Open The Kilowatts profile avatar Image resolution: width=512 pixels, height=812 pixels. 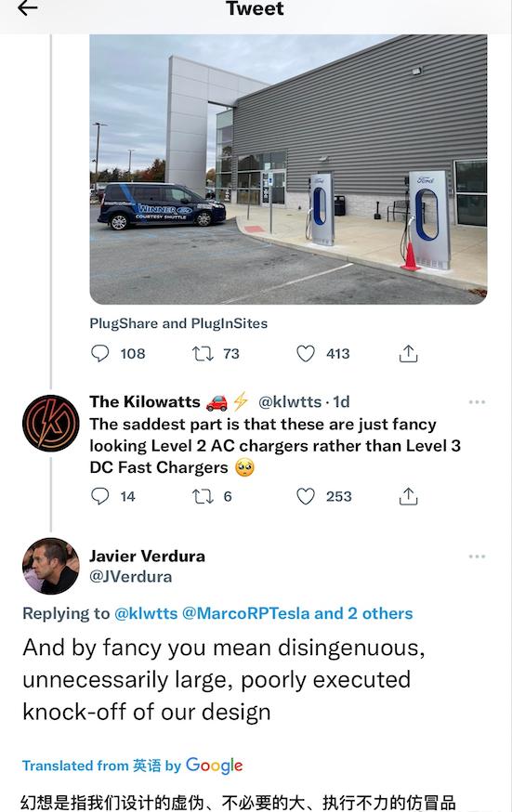51,423
